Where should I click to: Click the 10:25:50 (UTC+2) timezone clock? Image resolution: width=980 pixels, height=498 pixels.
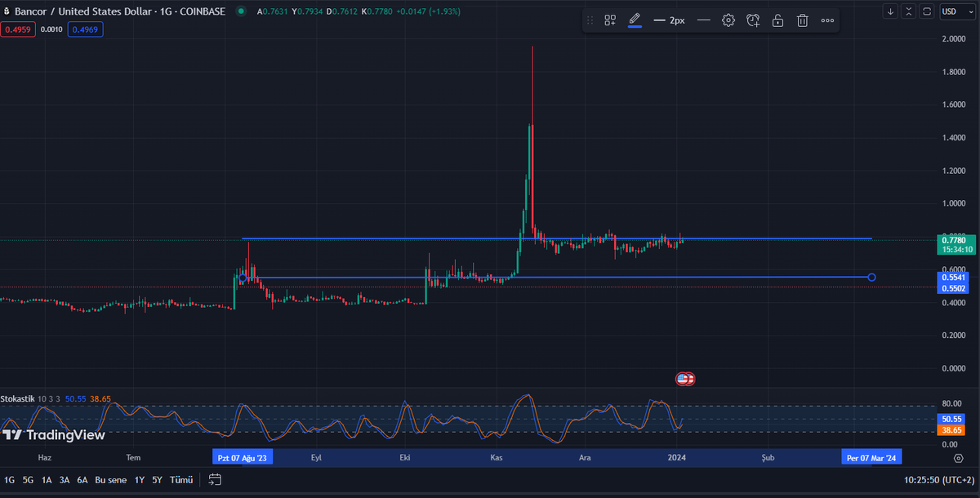[x=939, y=480]
